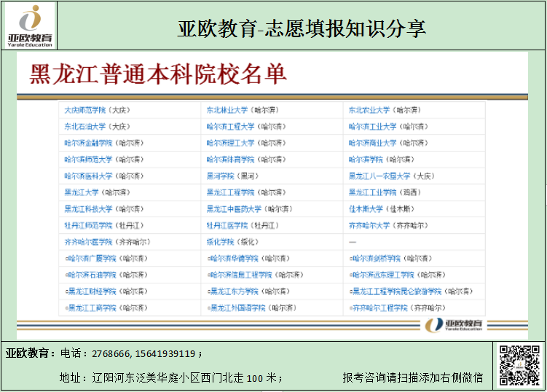Click the address text 辽阳河东泛美华庭小区西门北走100米
This screenshot has width=547, height=392.
[x=185, y=377]
